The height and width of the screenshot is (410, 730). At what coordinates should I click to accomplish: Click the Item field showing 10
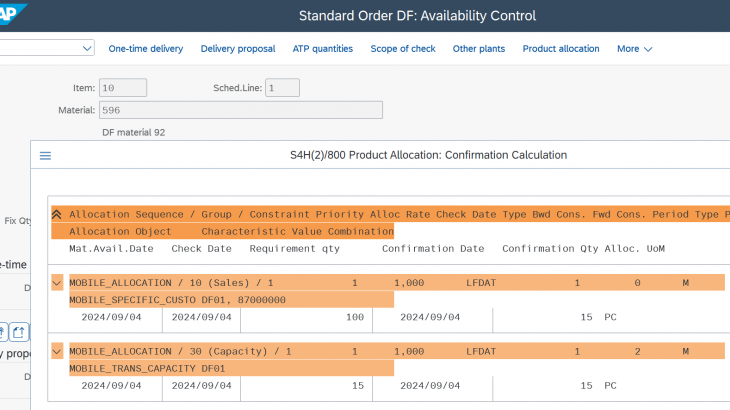(x=123, y=87)
